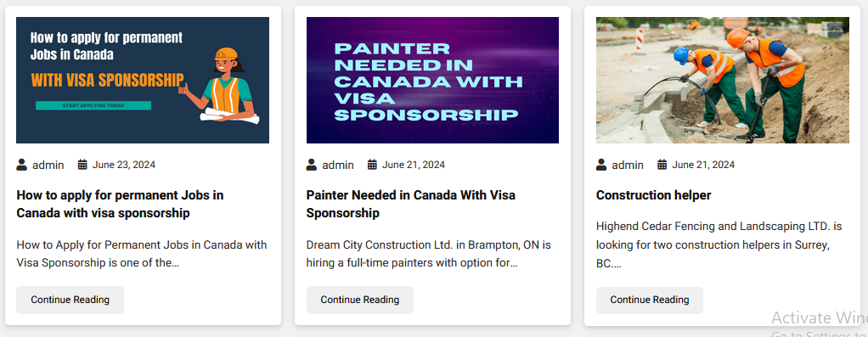The image size is (868, 337).
Task: Click the construction helper June 21, 2024 date
Action: (703, 165)
